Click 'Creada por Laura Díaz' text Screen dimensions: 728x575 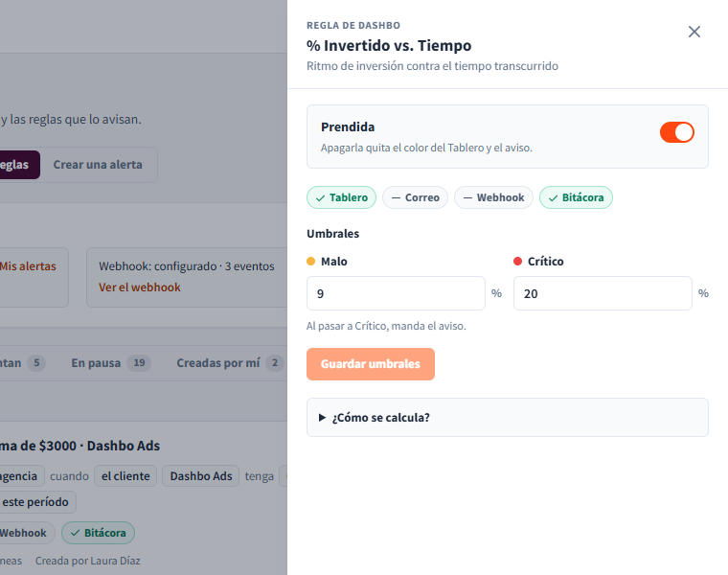88,561
